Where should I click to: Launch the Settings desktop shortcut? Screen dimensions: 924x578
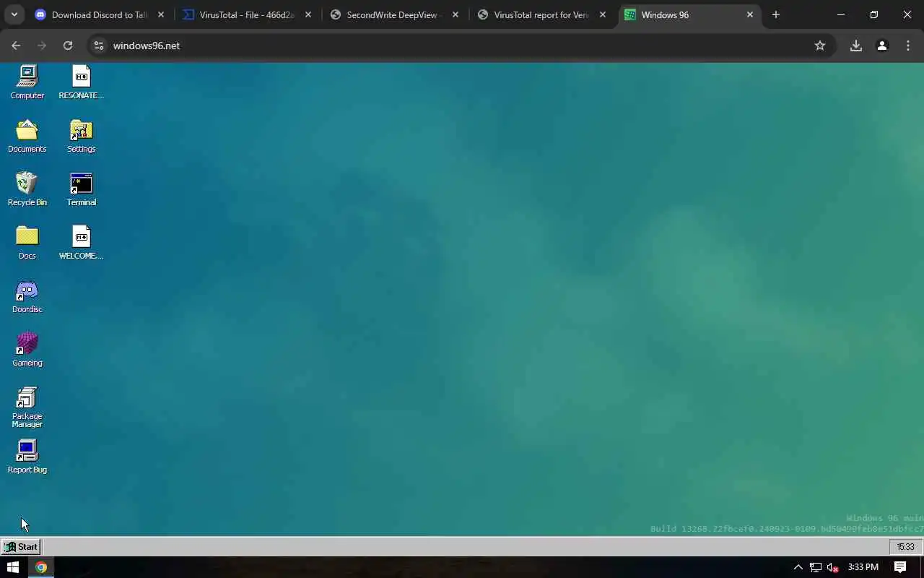[81, 136]
